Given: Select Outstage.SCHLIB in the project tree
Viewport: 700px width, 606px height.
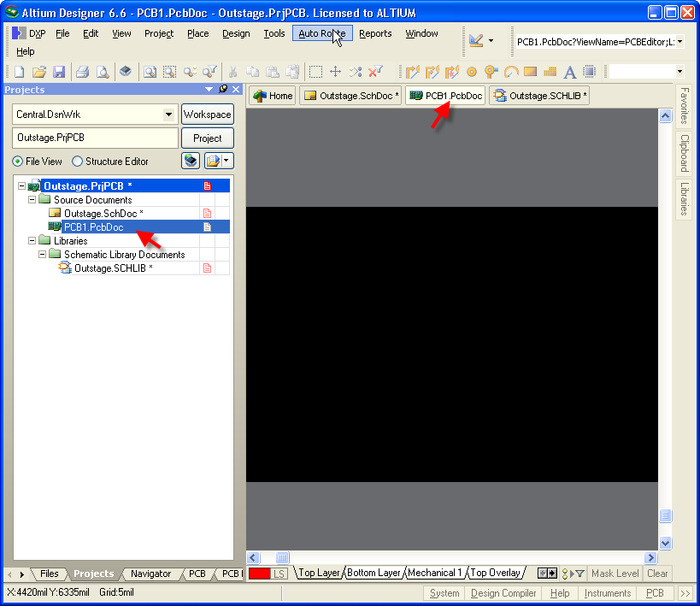Looking at the screenshot, I should [x=113, y=268].
